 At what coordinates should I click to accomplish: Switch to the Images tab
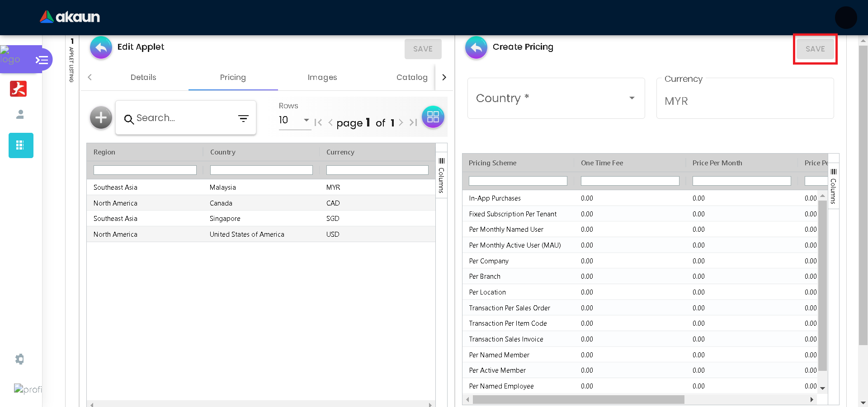pos(322,77)
